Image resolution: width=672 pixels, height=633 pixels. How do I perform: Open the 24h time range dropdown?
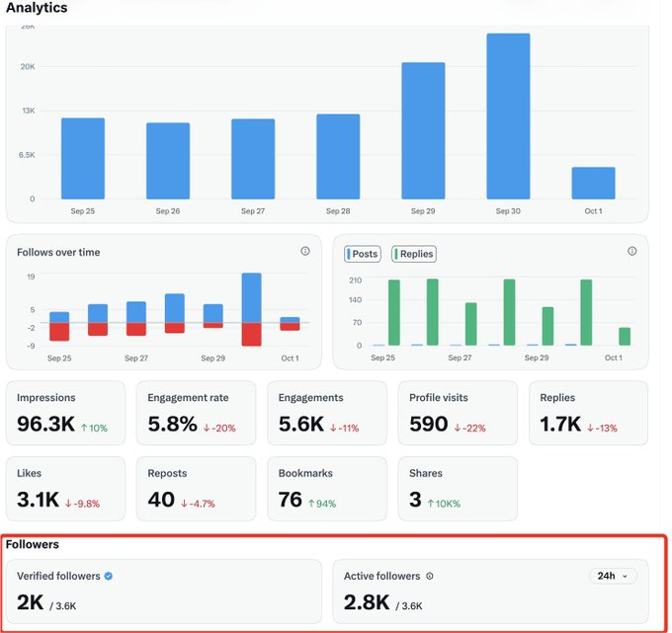(613, 576)
